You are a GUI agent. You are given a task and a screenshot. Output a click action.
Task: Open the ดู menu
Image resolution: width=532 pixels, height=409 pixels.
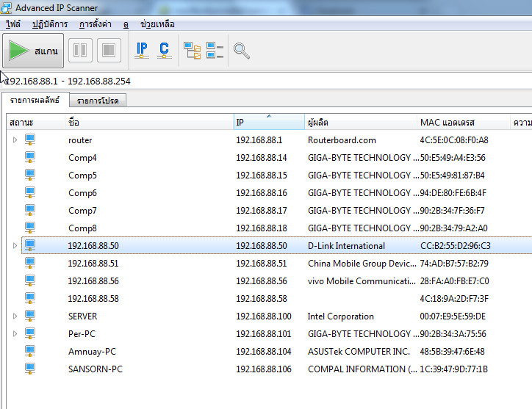pos(126,24)
